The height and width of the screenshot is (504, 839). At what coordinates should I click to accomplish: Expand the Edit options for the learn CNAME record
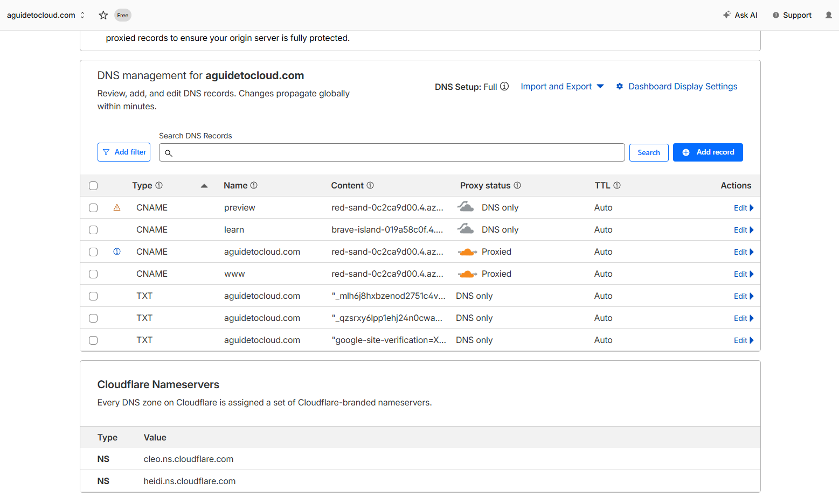pyautogui.click(x=744, y=229)
